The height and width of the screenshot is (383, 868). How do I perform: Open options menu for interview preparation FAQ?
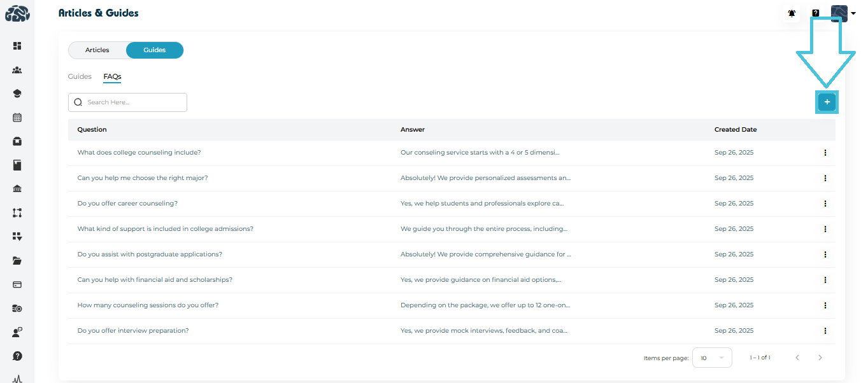coord(825,331)
